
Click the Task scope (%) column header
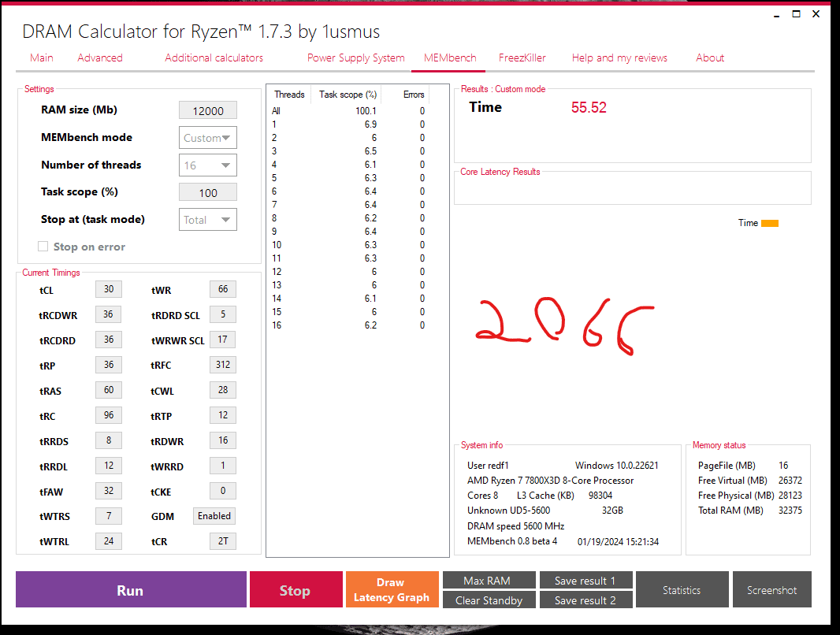348,95
